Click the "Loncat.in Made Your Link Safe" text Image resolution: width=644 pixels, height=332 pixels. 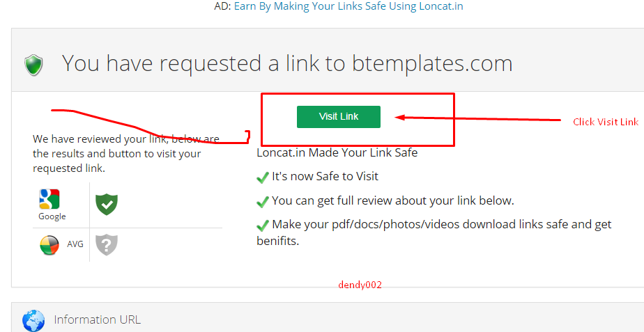point(337,152)
